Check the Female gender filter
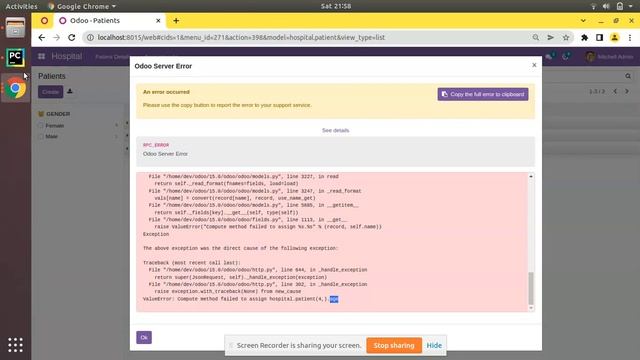This screenshot has height=360, width=640. pyautogui.click(x=41, y=126)
